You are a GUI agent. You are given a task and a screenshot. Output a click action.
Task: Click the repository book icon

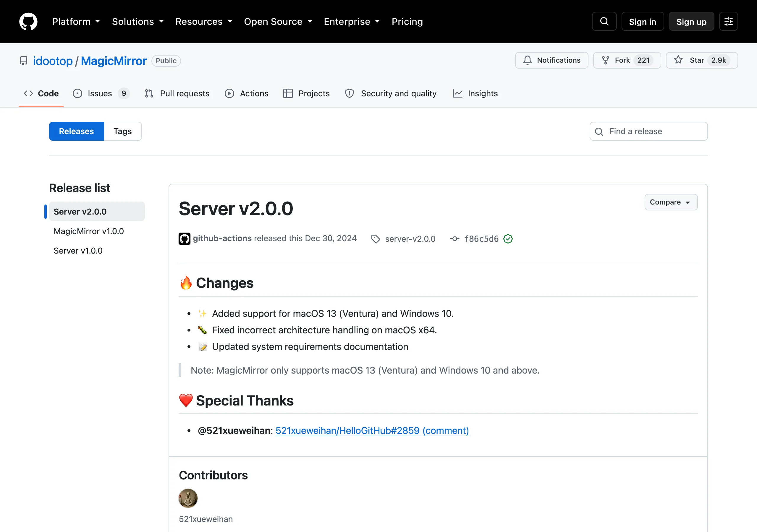(x=24, y=61)
